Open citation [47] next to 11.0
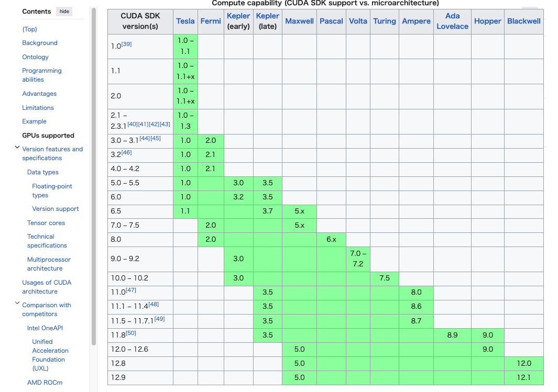 131,290
